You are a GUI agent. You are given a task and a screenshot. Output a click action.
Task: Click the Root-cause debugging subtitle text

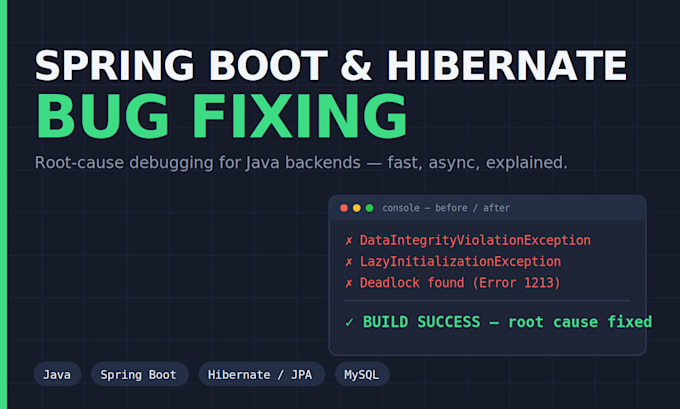[x=301, y=163]
